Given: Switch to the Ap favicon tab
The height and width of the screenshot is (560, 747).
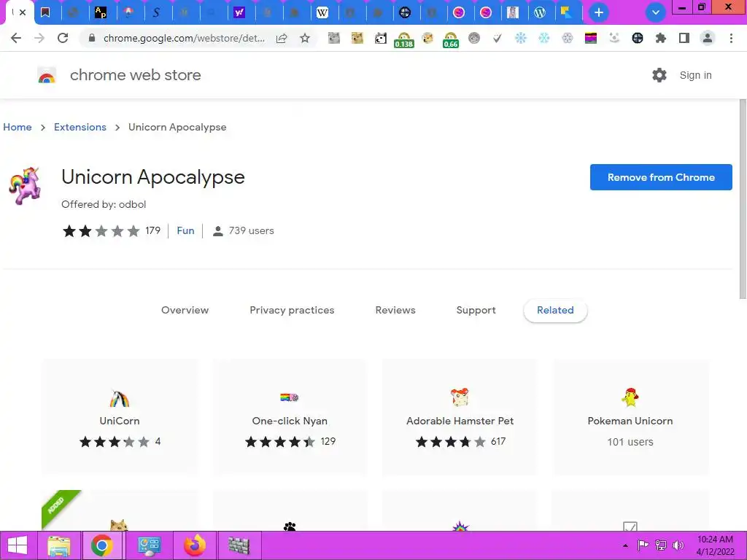Looking at the screenshot, I should (101, 13).
